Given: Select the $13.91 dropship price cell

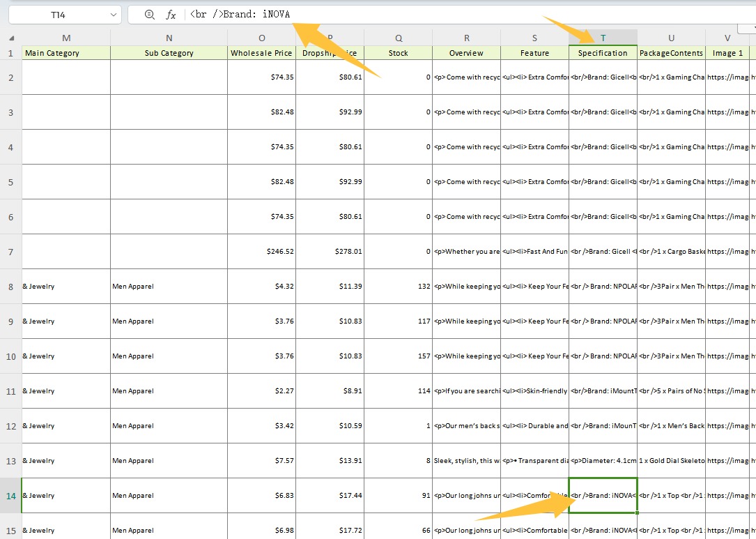Looking at the screenshot, I should point(330,460).
